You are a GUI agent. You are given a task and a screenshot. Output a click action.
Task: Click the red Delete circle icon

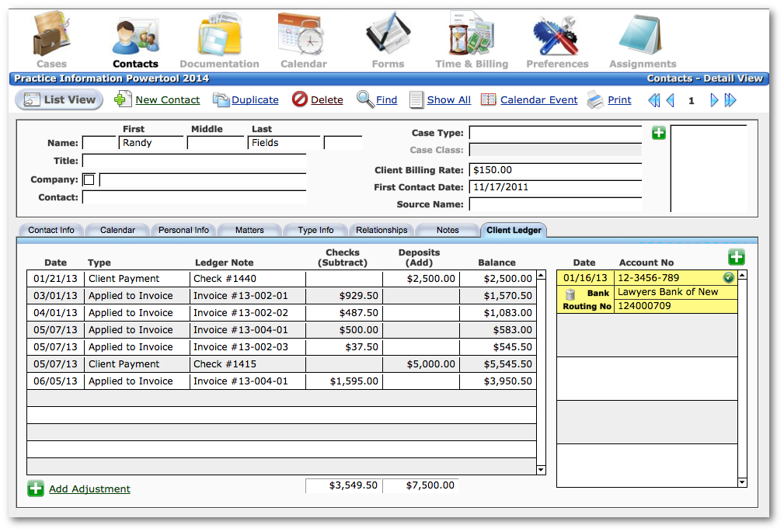pos(299,99)
